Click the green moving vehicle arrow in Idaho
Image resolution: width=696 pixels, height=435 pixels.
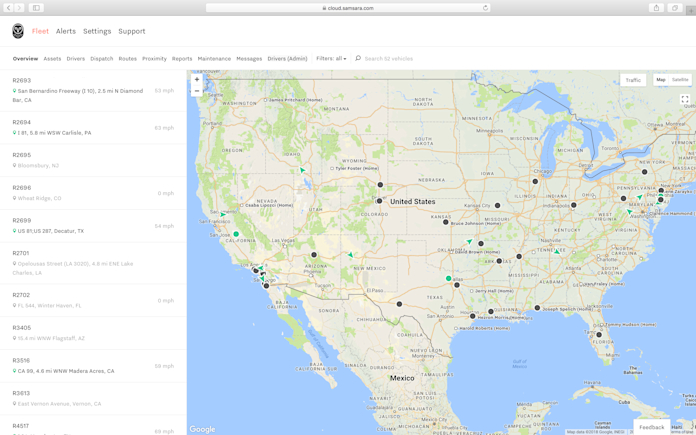(302, 170)
